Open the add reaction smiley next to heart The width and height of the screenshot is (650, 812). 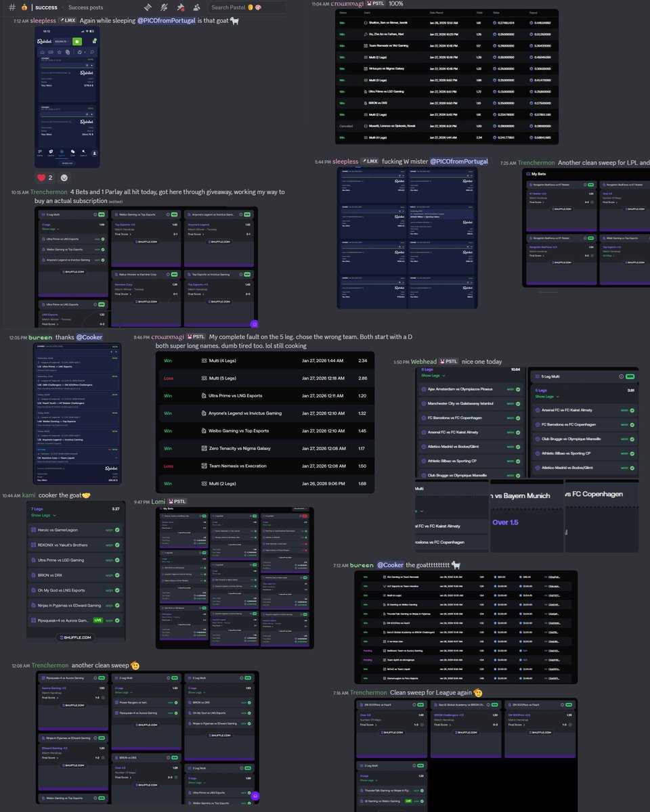pyautogui.click(x=64, y=177)
